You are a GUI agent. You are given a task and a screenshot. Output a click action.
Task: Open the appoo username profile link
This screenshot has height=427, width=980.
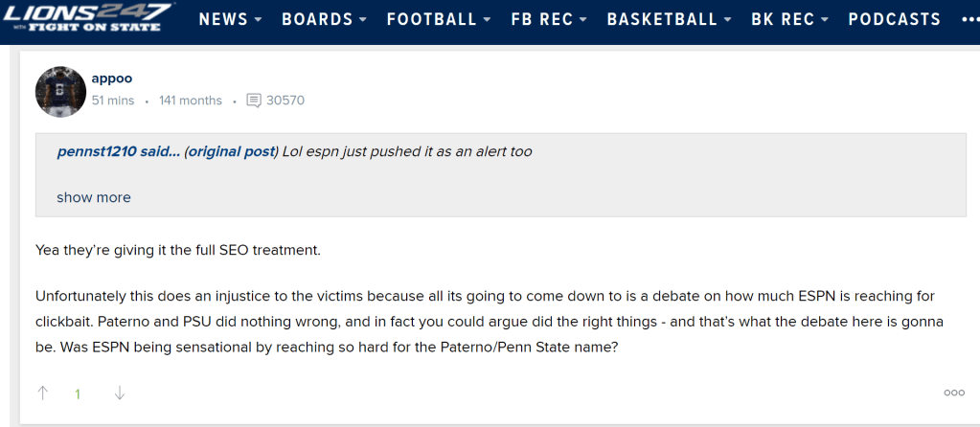(113, 79)
